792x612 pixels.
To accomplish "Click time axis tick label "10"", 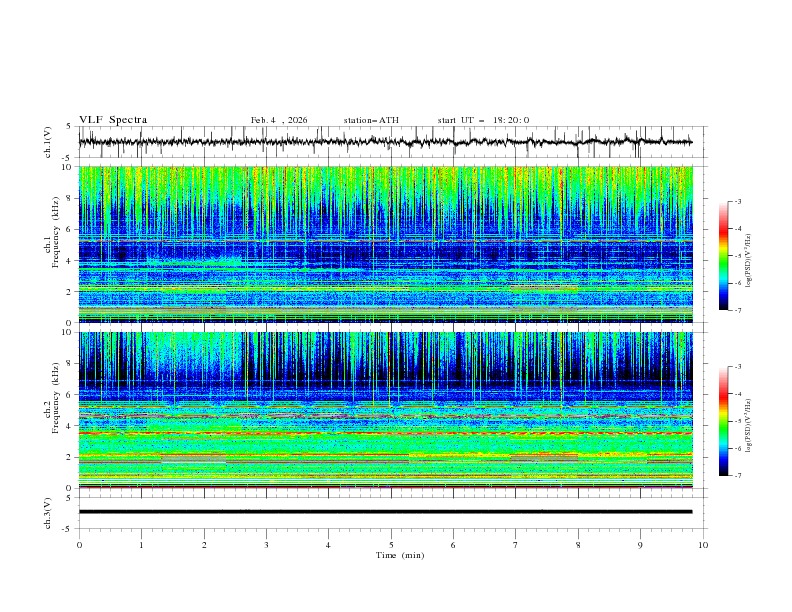I will [x=703, y=545].
